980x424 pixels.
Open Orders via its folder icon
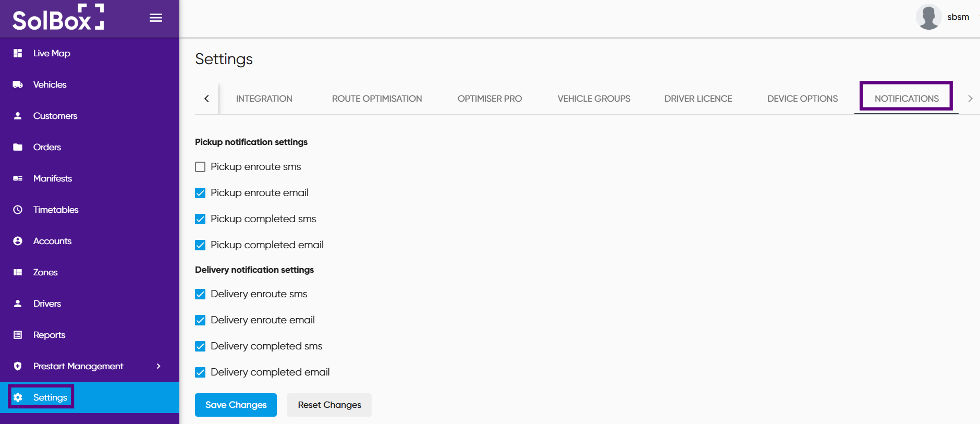click(18, 147)
